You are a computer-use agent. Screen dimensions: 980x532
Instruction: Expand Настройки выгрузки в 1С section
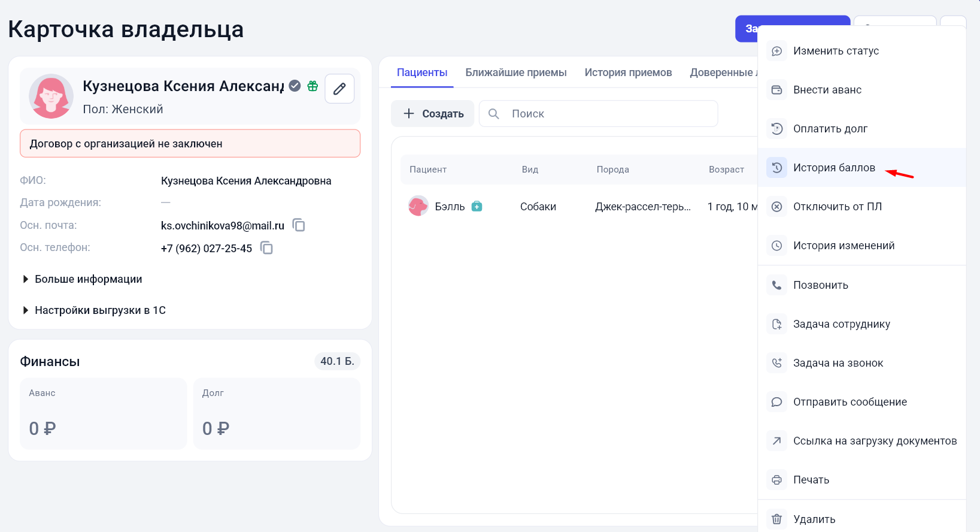(x=94, y=310)
